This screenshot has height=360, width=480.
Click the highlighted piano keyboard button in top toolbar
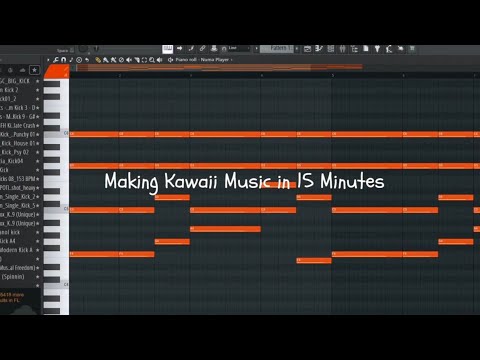point(168,49)
